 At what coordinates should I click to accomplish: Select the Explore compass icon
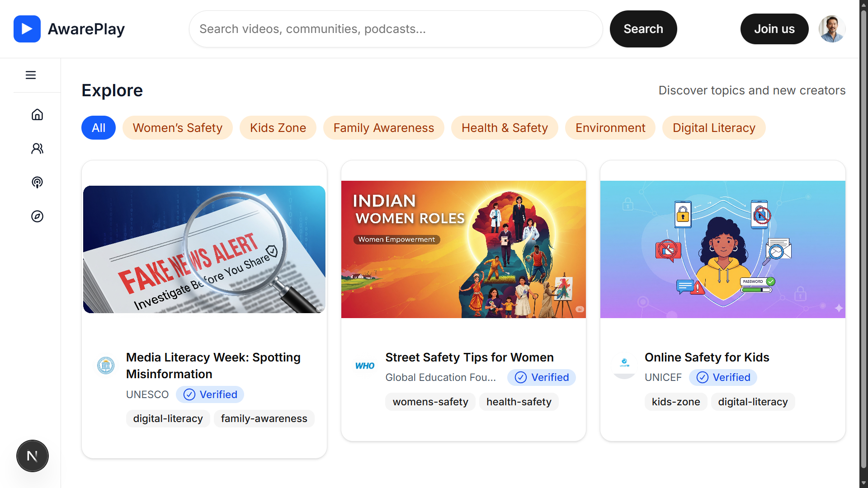click(x=37, y=216)
